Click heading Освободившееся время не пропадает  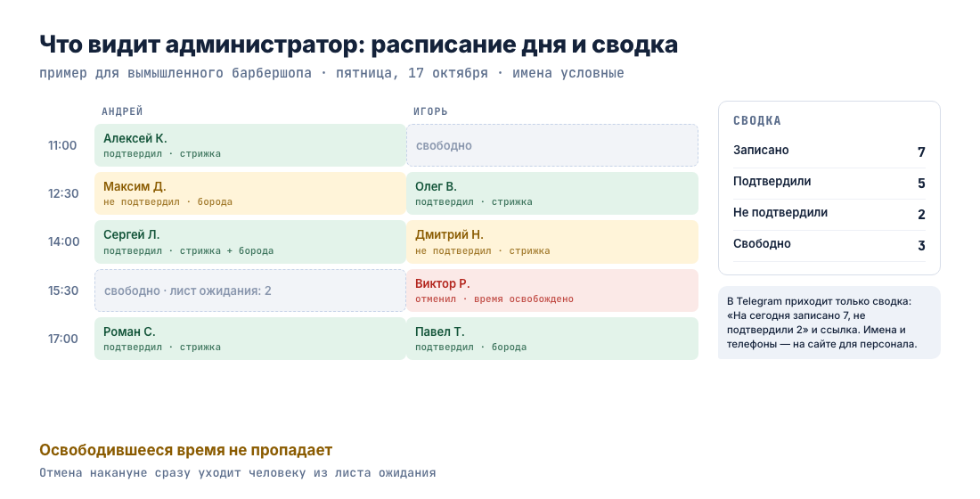[x=185, y=450]
